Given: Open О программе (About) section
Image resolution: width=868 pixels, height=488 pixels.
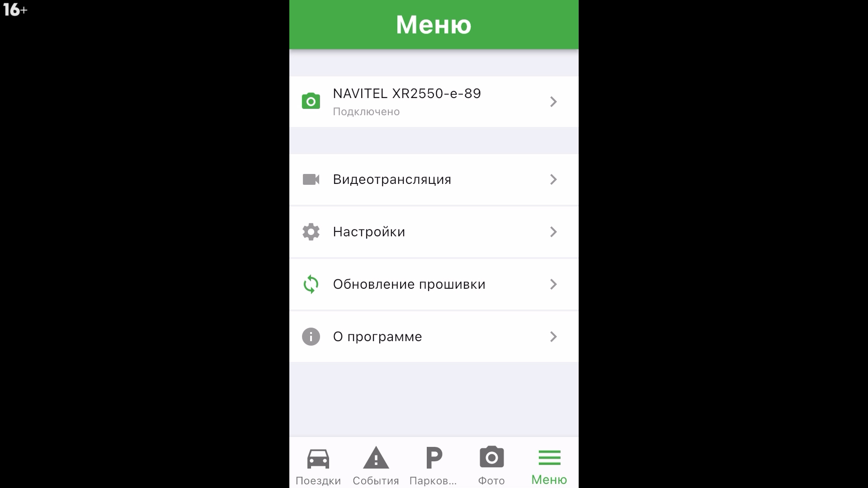Looking at the screenshot, I should pyautogui.click(x=434, y=336).
